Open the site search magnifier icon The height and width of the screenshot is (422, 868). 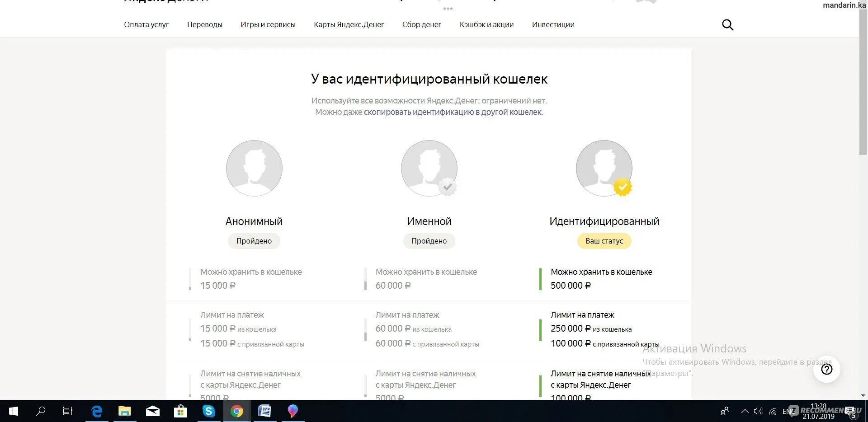[727, 25]
